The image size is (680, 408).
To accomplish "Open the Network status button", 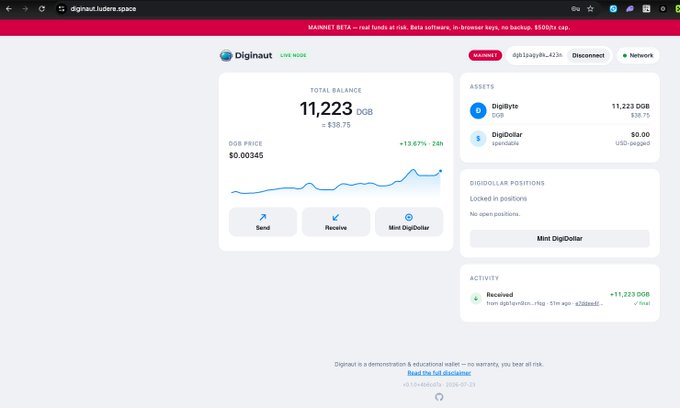I will tap(638, 55).
